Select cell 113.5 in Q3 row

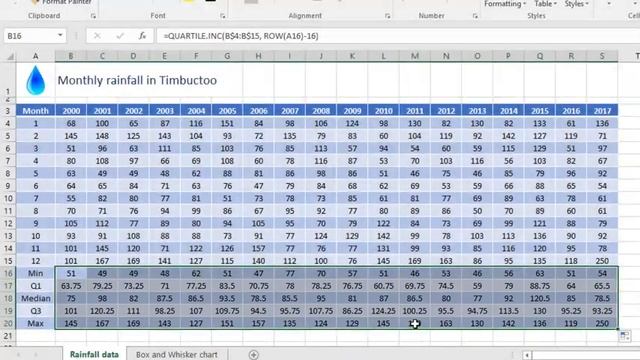pos(508,311)
